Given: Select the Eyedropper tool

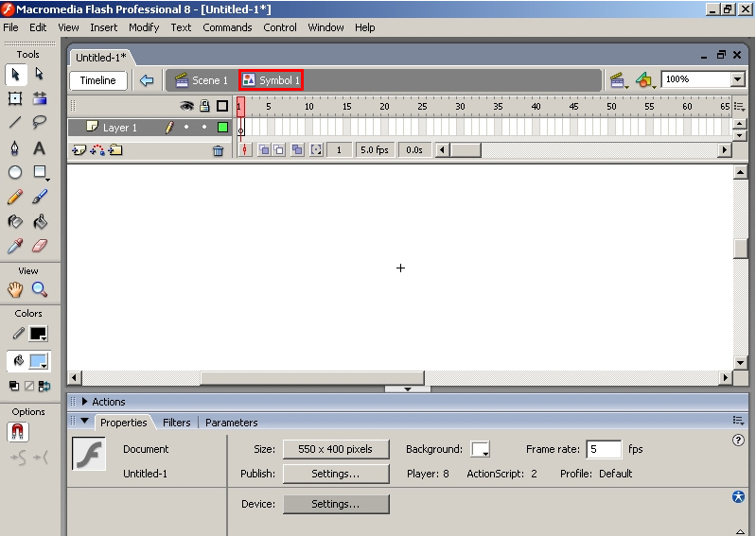Looking at the screenshot, I should pyautogui.click(x=15, y=246).
